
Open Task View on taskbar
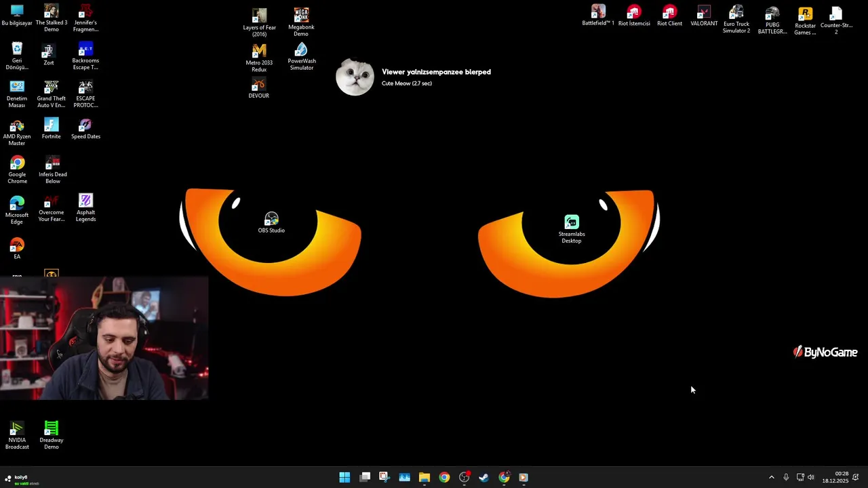tap(365, 477)
